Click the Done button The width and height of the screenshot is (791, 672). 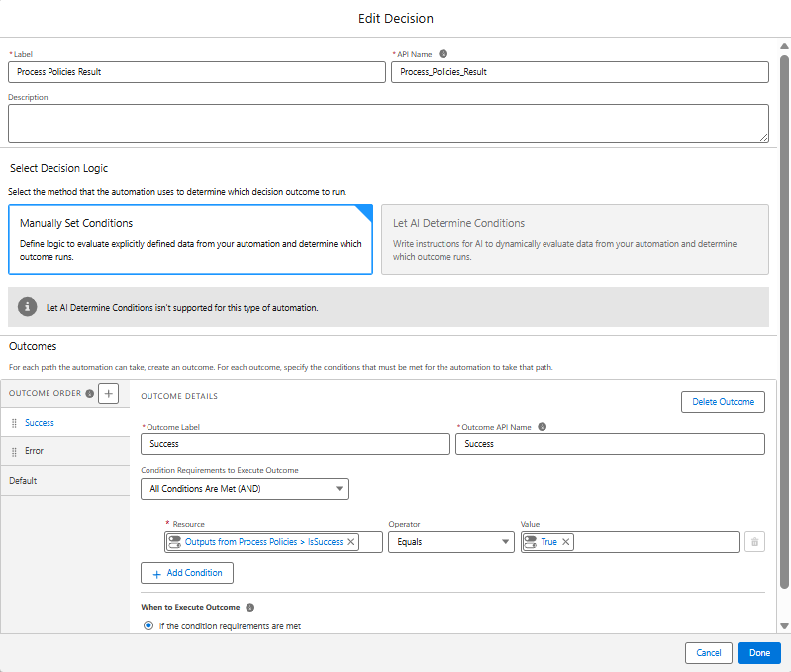(x=758, y=653)
